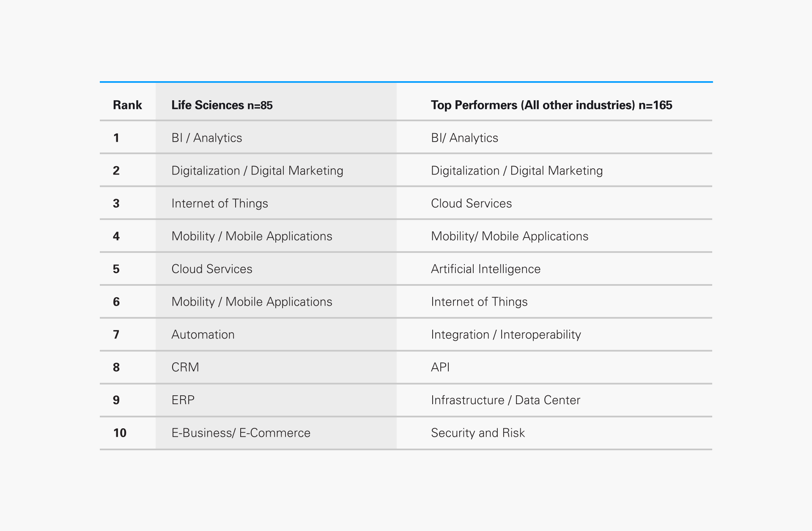The height and width of the screenshot is (531, 812).
Task: Select the 'CRM' entry
Action: point(185,367)
